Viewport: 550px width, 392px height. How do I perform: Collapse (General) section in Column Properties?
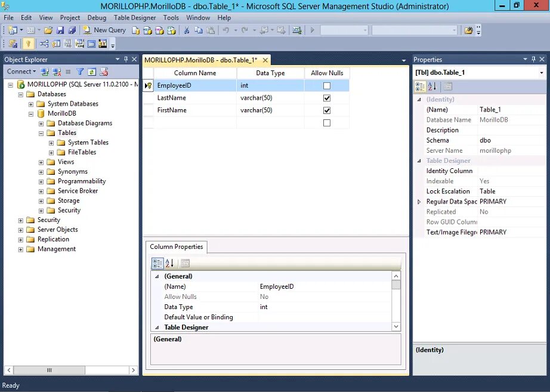point(157,276)
